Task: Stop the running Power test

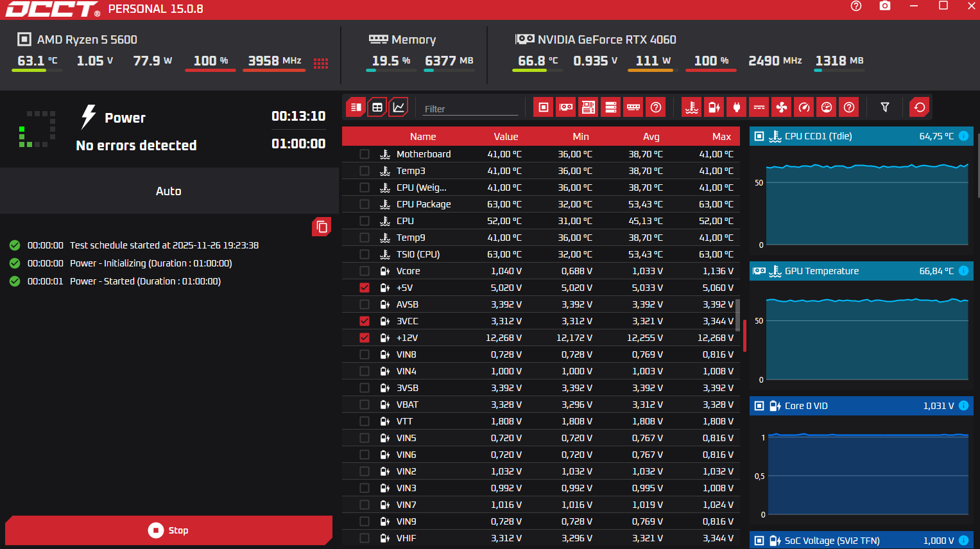Action: (x=169, y=530)
